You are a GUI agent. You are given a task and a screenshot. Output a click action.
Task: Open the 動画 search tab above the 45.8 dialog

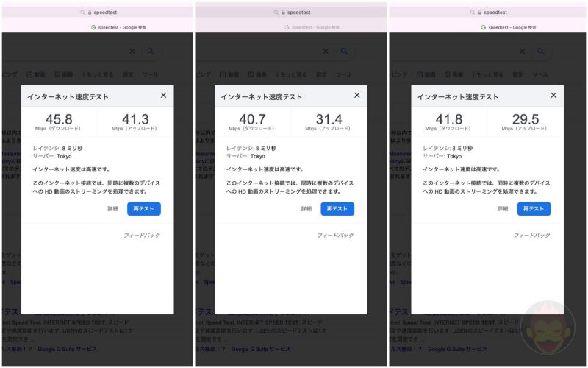click(x=36, y=74)
